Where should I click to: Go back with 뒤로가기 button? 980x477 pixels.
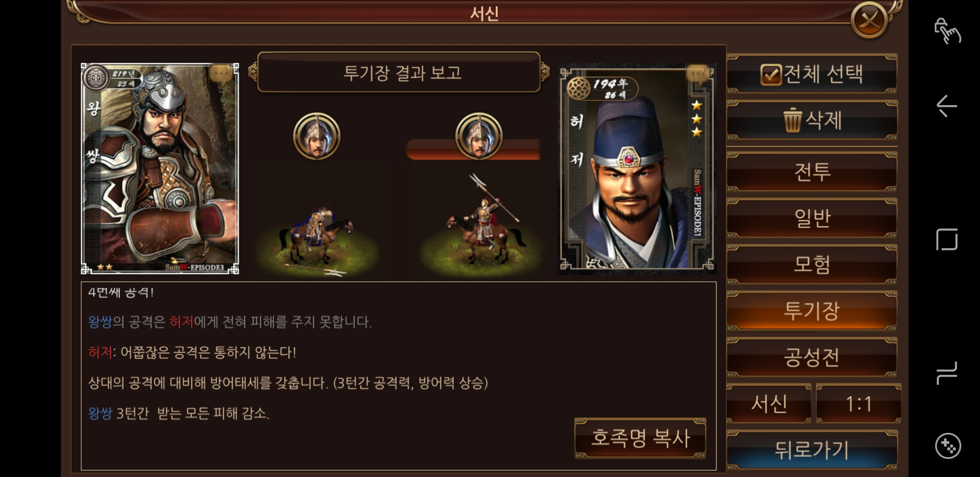812,450
